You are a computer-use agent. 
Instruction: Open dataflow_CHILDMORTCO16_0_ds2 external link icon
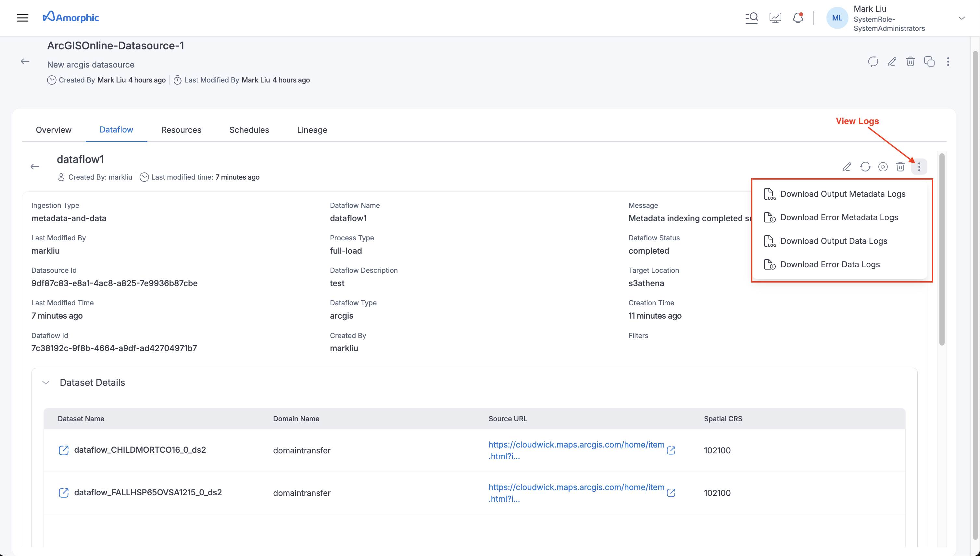point(64,450)
